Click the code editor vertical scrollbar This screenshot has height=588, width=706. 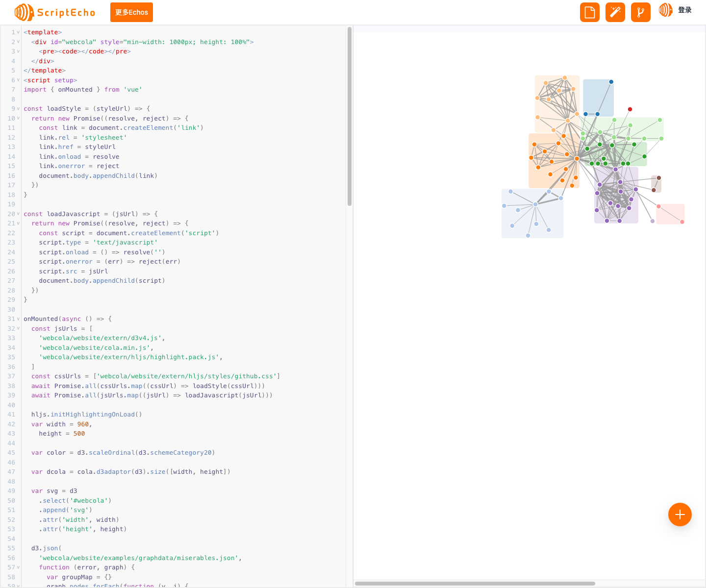(x=350, y=117)
